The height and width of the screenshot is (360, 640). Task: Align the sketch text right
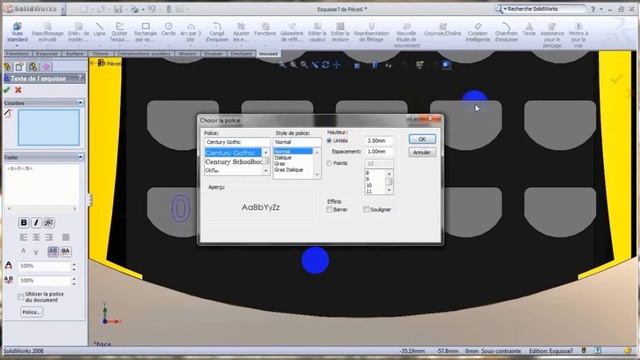pyautogui.click(x=49, y=237)
